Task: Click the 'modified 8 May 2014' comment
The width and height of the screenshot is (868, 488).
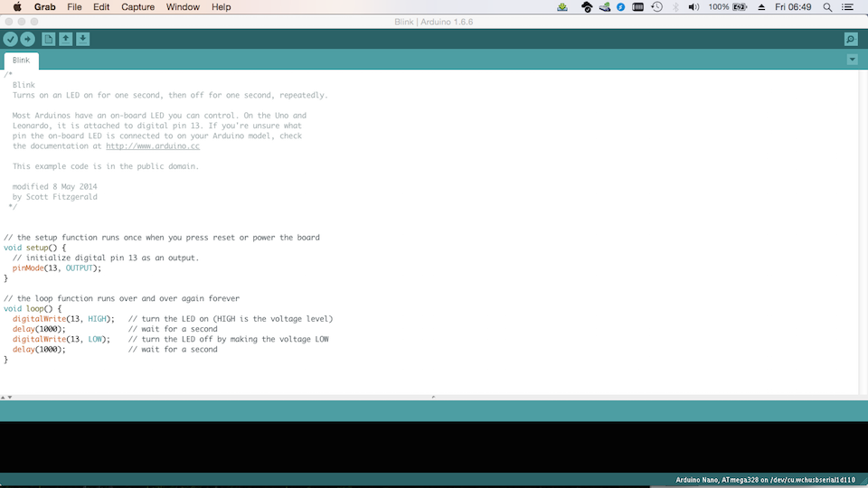Action: [55, 186]
